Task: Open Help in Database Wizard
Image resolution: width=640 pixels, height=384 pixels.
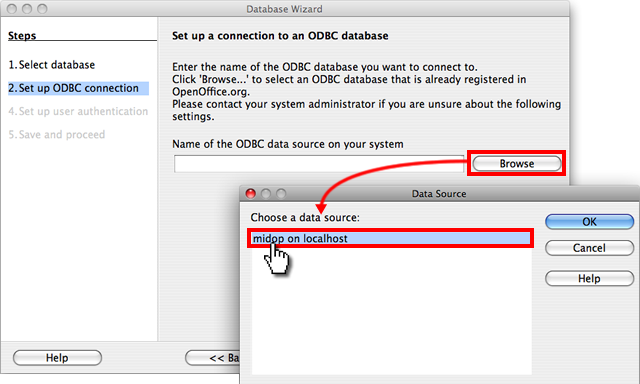Action: 57,358
